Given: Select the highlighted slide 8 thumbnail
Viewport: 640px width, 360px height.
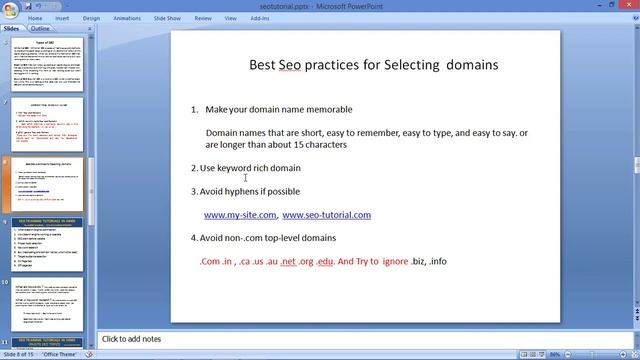Looking at the screenshot, I should click(47, 184).
